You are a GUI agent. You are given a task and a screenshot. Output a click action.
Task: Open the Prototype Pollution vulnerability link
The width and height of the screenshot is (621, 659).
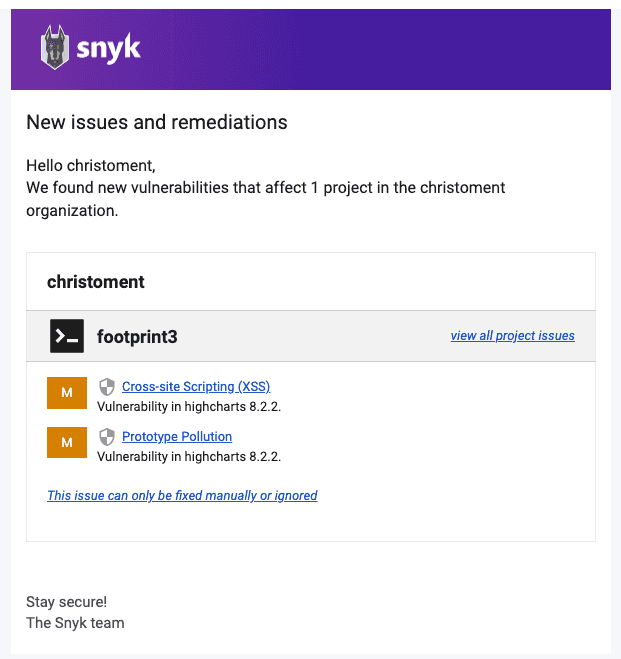click(x=177, y=436)
